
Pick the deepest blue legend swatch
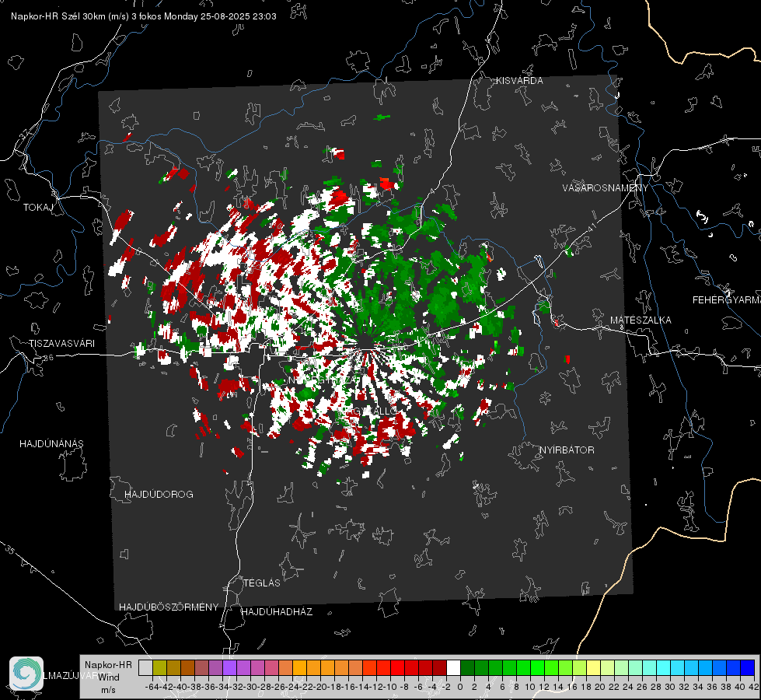click(x=748, y=667)
